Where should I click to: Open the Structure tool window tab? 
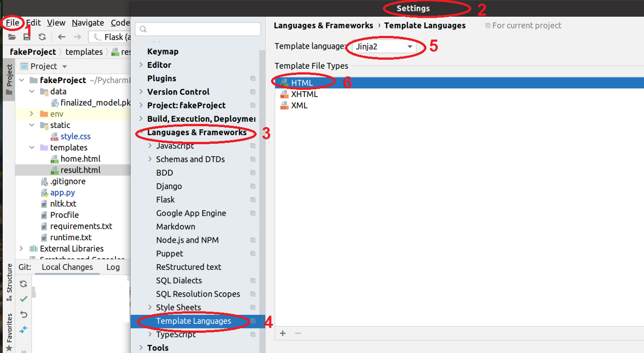[9, 282]
